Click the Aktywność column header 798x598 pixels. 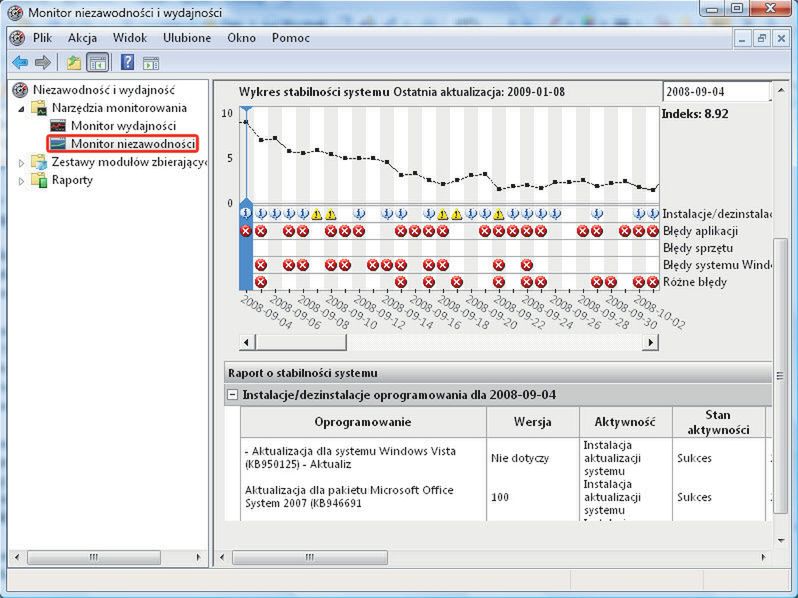pyautogui.click(x=625, y=422)
